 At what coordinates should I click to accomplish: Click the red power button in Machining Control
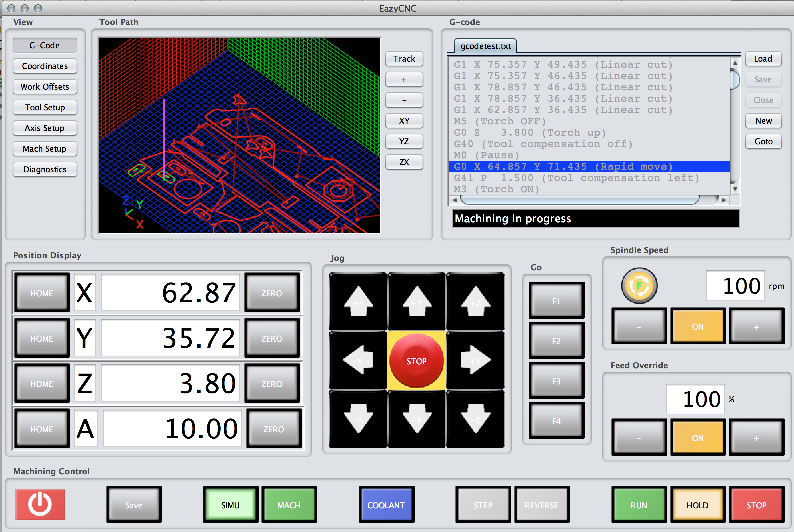40,504
